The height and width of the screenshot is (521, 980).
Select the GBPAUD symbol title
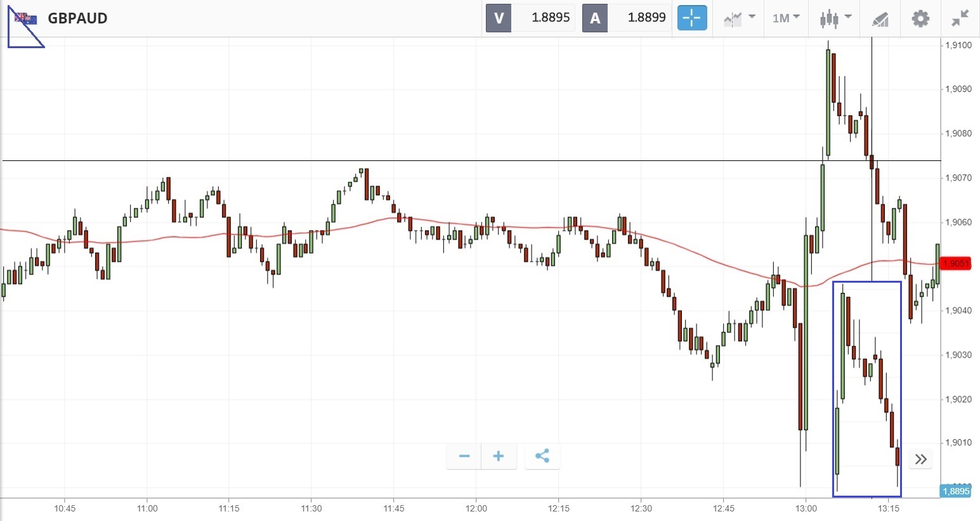(77, 18)
